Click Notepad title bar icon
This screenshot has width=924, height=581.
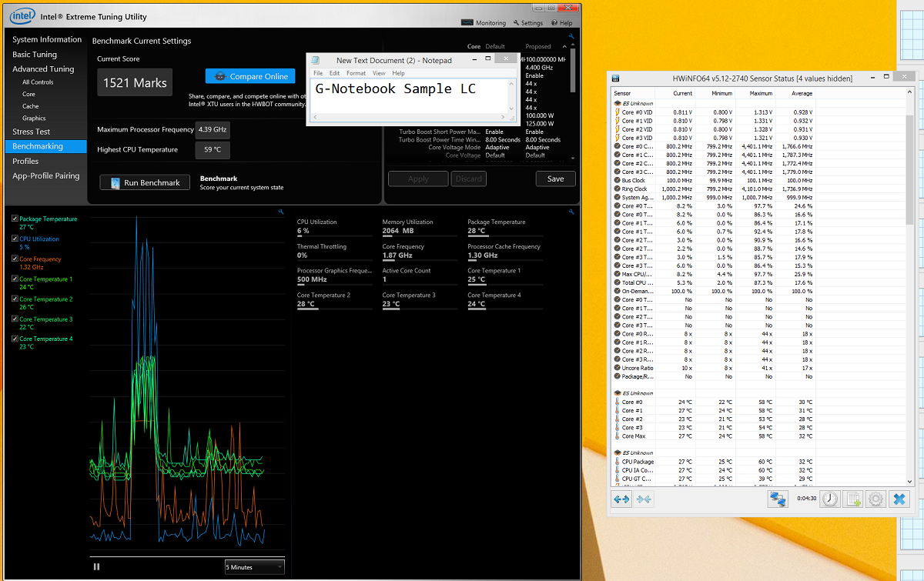click(316, 60)
